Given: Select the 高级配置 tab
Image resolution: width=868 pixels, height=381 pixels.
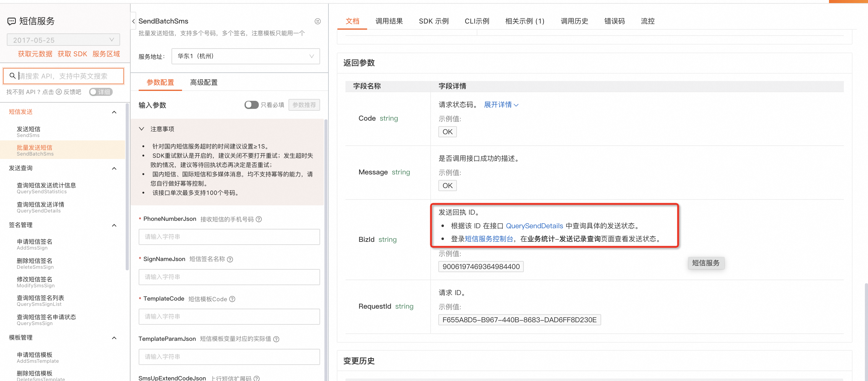Looking at the screenshot, I should click(203, 83).
